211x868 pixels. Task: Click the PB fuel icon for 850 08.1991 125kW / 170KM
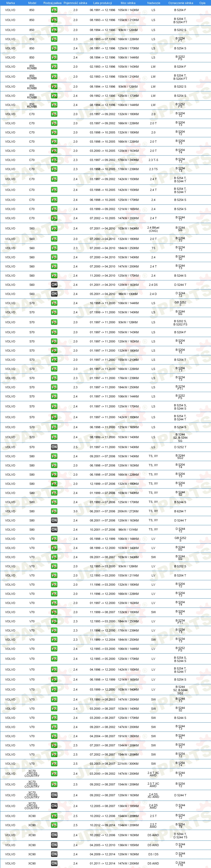54,48
